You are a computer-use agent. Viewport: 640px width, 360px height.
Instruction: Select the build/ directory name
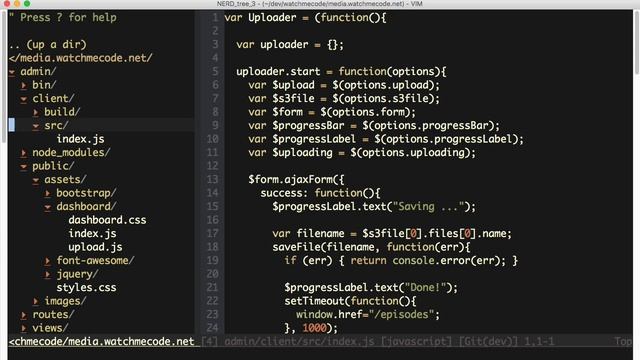click(x=62, y=112)
